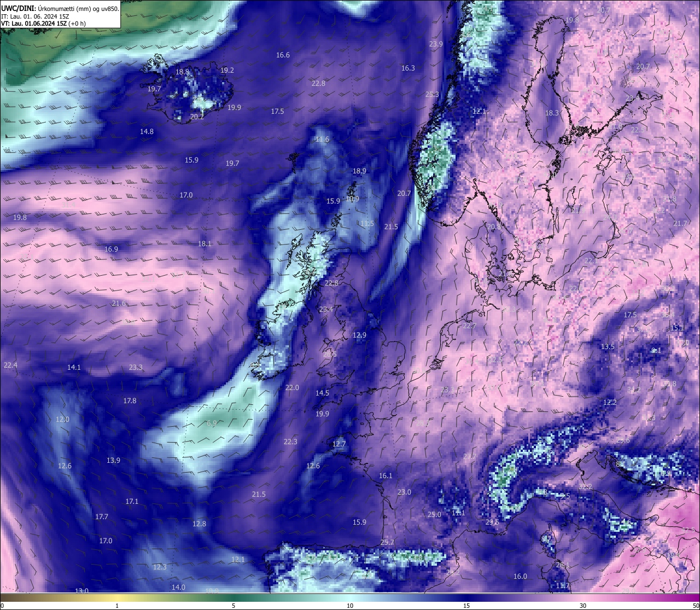700x610 pixels.
Task: Click the 11.6 value north of Scotland
Action: 323,140
